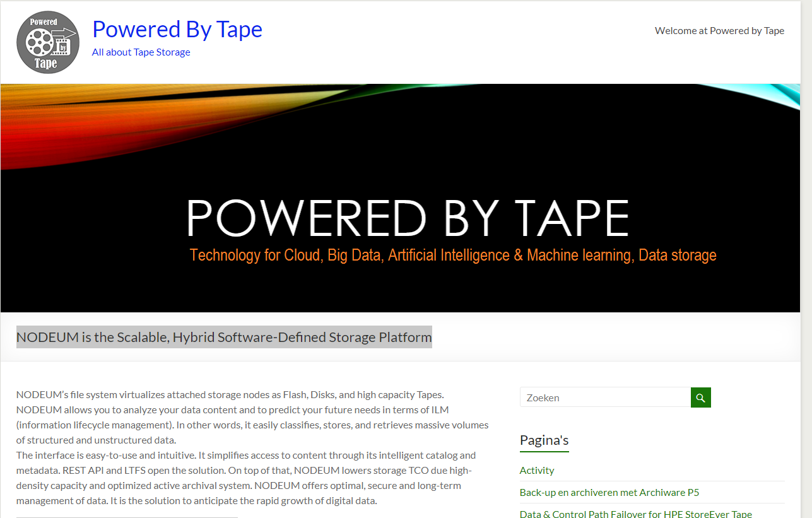Click the NODEUM Scalable Hybrid page heading
This screenshot has width=812, height=518.
[x=224, y=337]
